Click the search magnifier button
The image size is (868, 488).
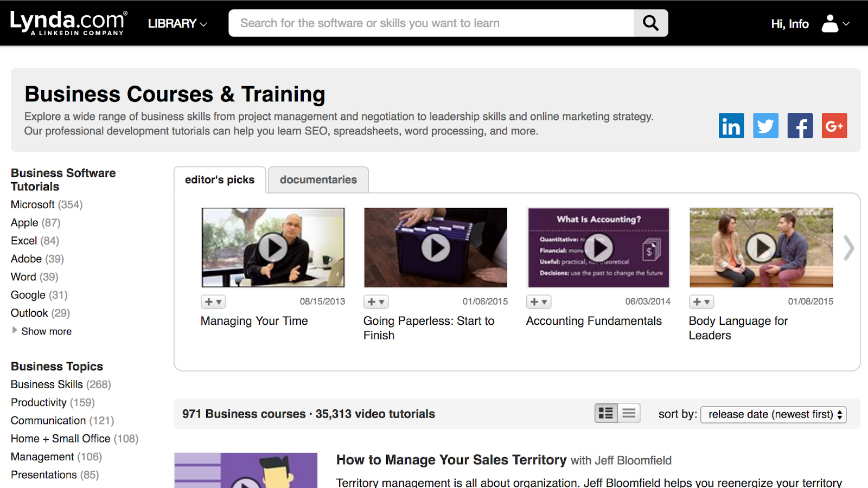click(x=650, y=23)
